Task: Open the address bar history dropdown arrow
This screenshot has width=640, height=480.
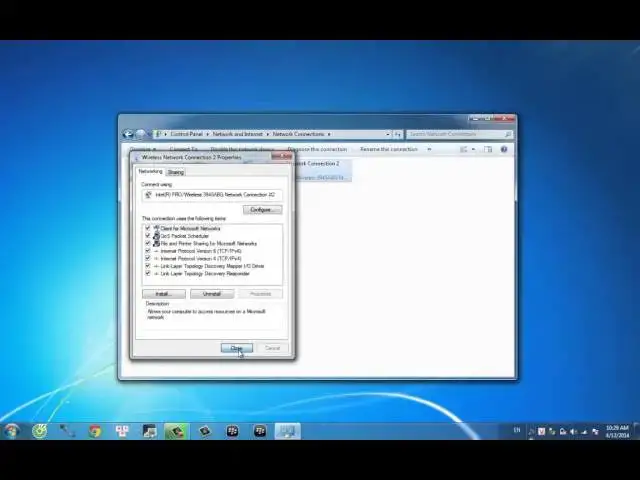Action: [x=388, y=134]
